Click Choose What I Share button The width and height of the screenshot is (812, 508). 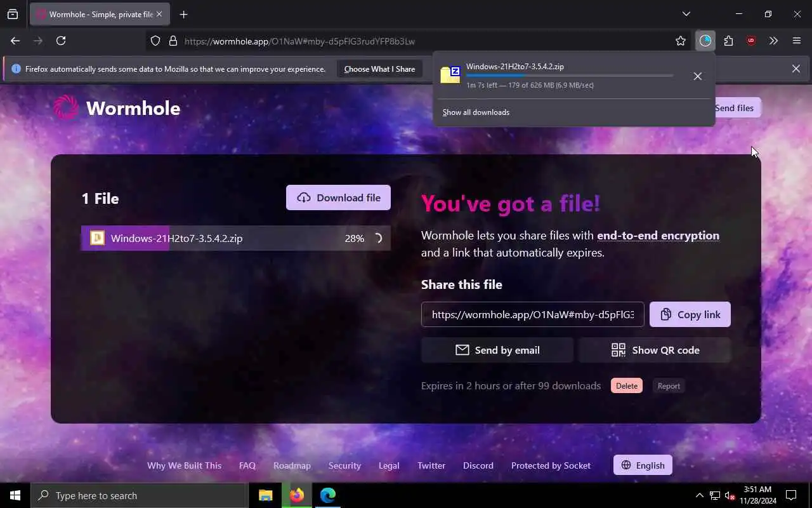click(379, 69)
